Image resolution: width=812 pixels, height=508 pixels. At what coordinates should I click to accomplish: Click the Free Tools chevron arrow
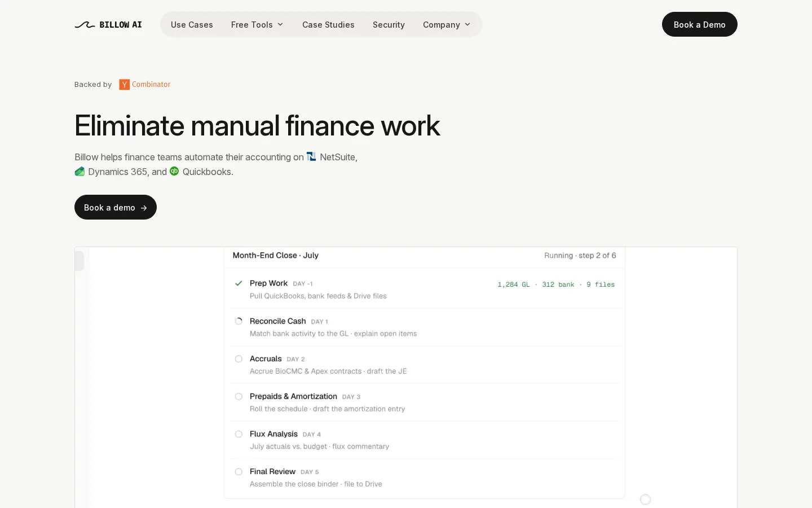(x=280, y=25)
